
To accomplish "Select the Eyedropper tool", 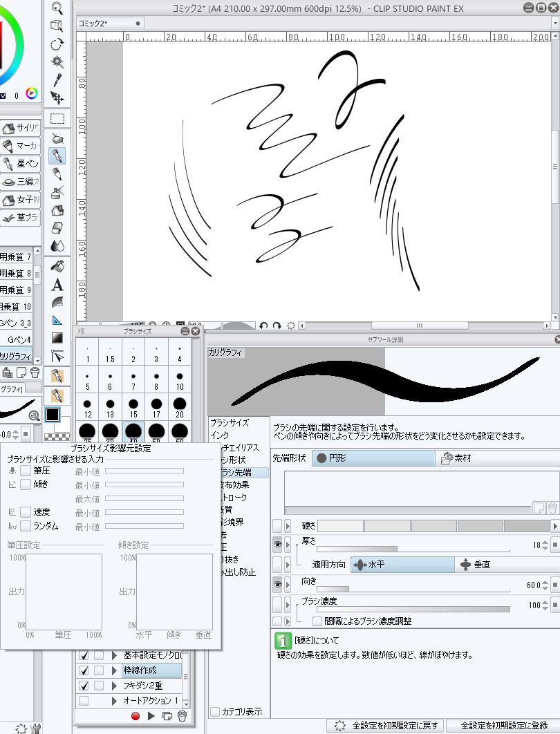I will click(x=57, y=80).
